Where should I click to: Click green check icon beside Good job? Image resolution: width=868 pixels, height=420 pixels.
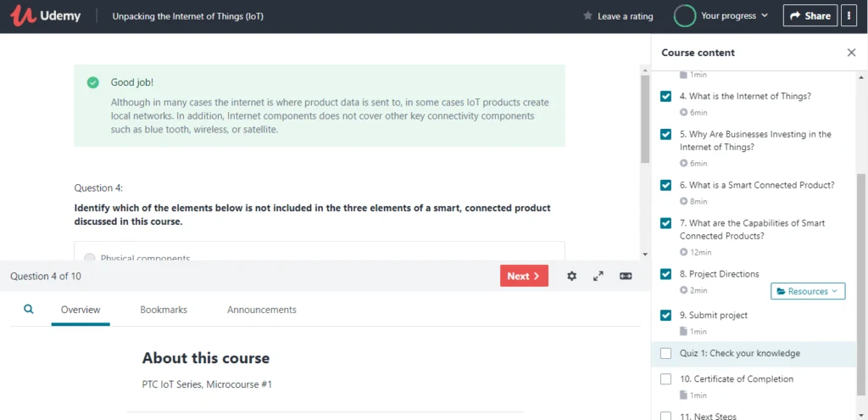click(x=93, y=82)
